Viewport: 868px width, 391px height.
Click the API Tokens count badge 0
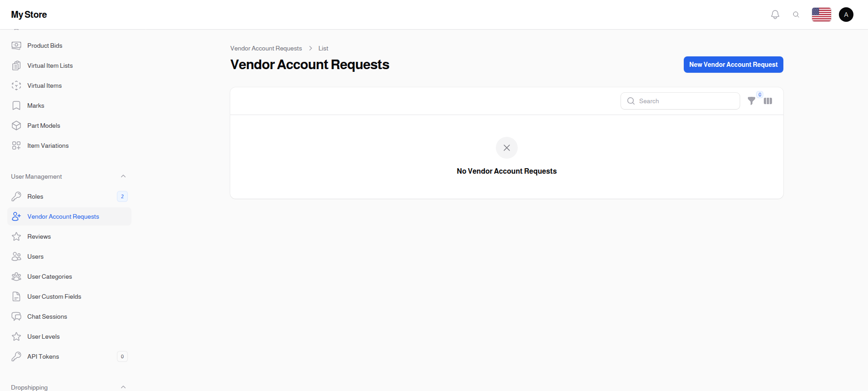point(122,356)
